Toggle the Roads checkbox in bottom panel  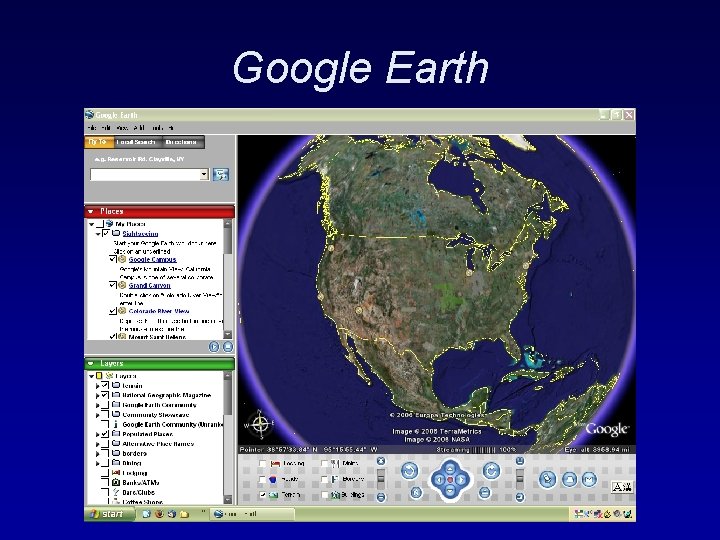tap(262, 479)
